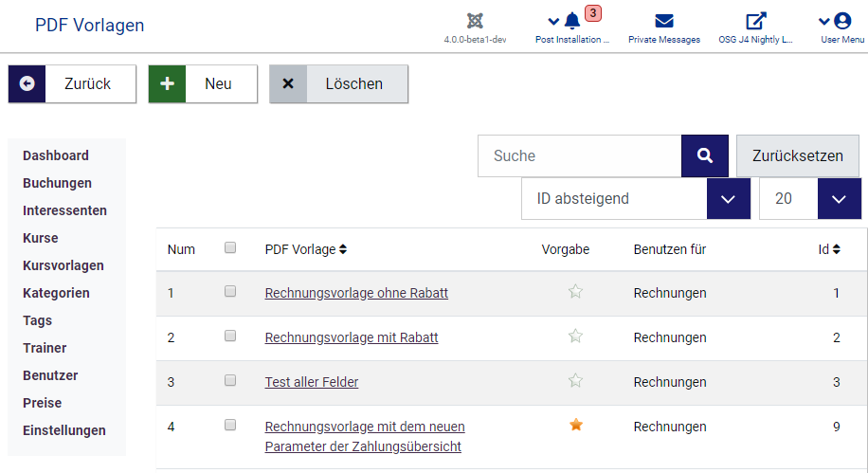Open Preise in the sidebar
The image size is (868, 473).
point(42,403)
